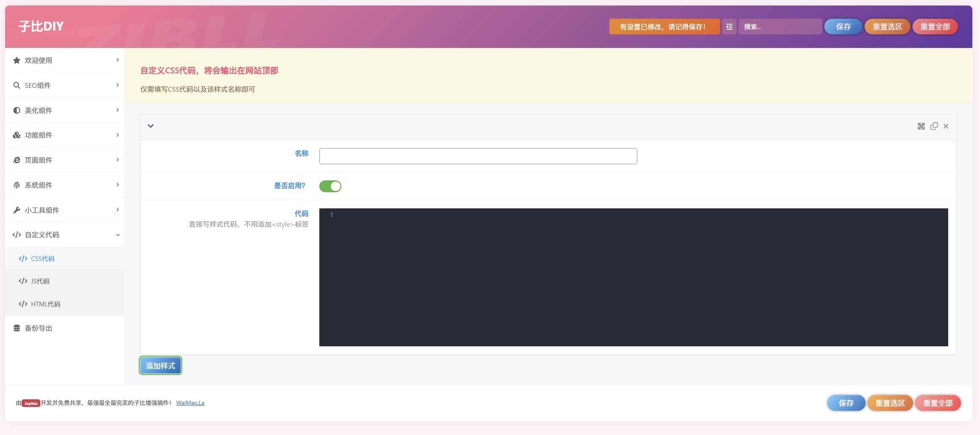Open the WaiMao.La footer link

(190, 403)
